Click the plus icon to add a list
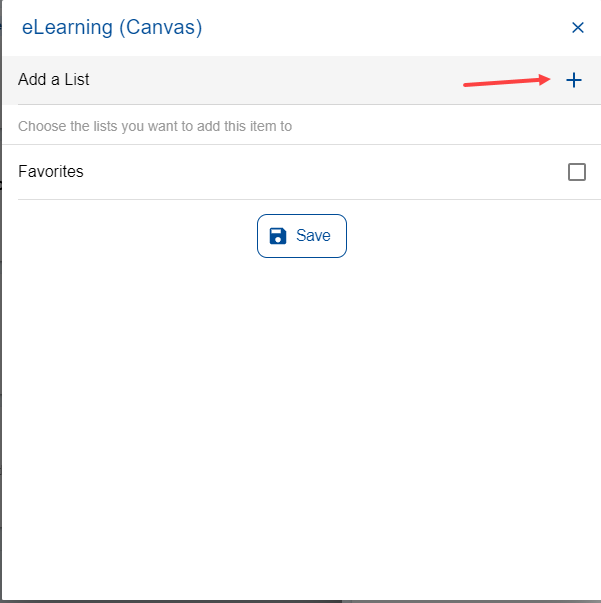601x603 pixels. pyautogui.click(x=574, y=80)
